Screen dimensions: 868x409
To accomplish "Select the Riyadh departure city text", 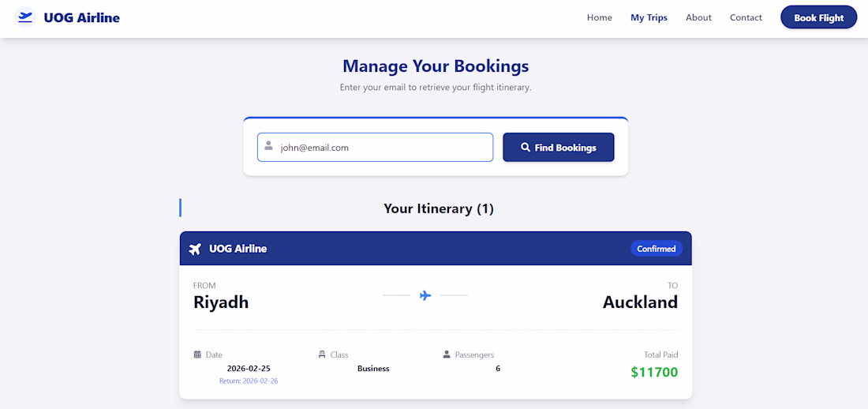I will tap(221, 302).
